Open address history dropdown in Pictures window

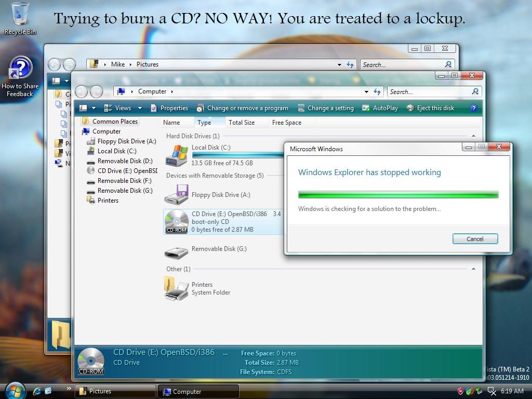click(339, 64)
